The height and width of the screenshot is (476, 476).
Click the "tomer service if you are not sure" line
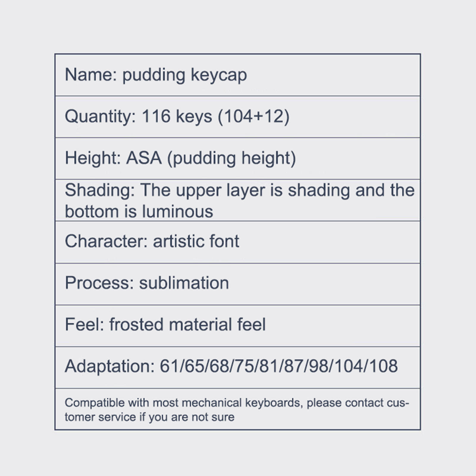coord(149,417)
